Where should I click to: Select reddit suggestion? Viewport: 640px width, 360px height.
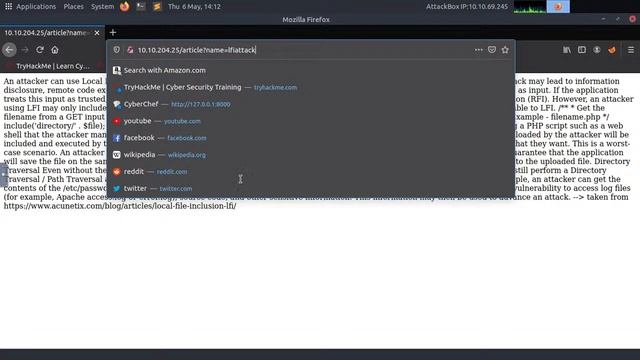click(x=311, y=172)
